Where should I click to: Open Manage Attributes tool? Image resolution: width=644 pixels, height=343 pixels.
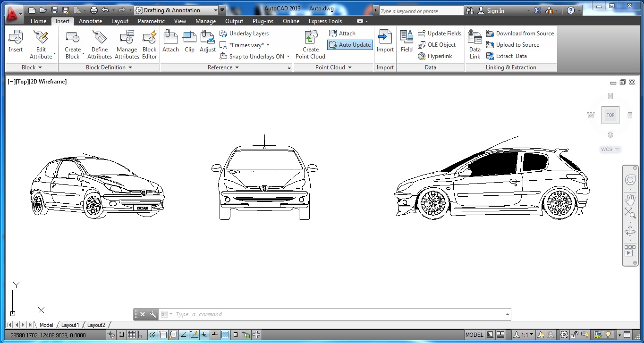tap(127, 44)
